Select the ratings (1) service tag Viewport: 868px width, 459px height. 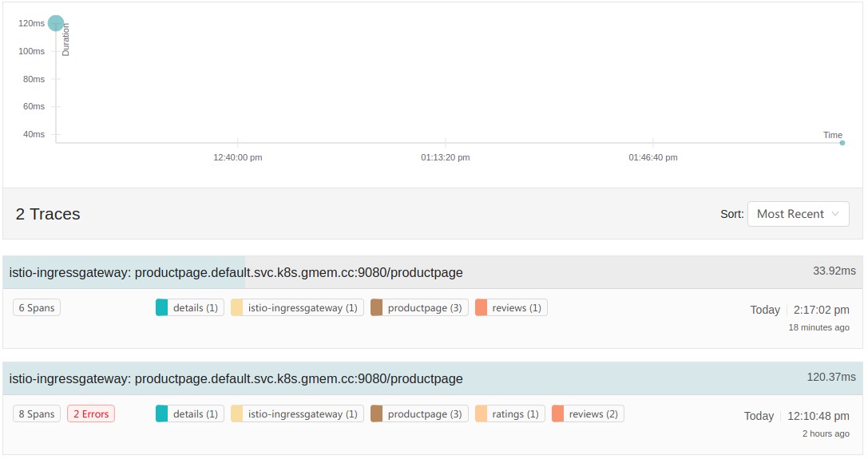[510, 413]
